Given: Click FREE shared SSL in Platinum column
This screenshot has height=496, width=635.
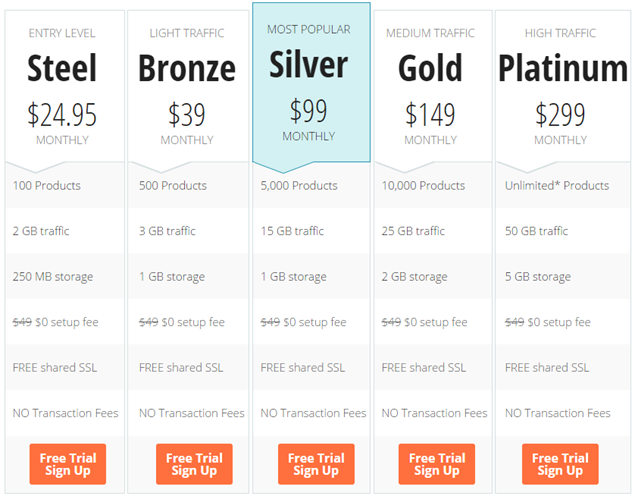Looking at the screenshot, I should point(547,367).
